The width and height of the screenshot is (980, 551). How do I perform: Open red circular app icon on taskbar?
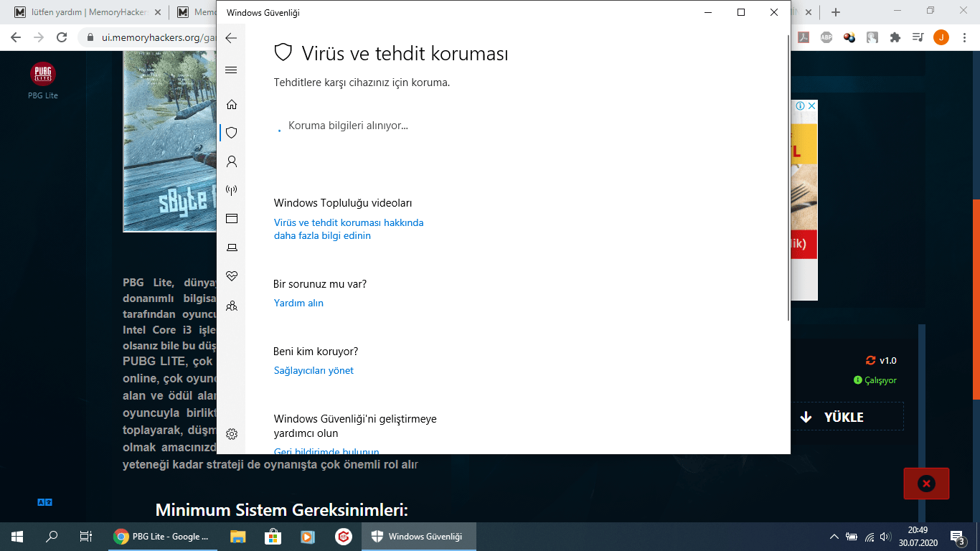(x=343, y=536)
